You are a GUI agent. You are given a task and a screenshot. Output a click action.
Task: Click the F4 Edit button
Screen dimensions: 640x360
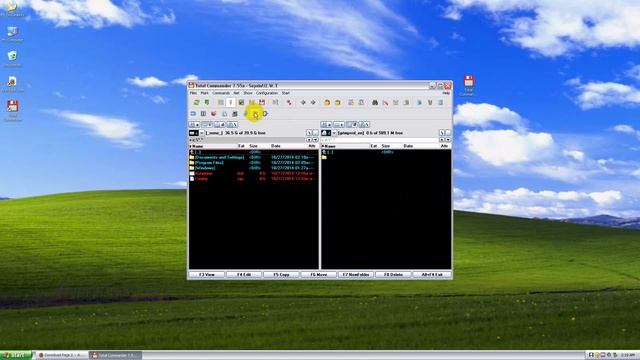[x=244, y=275]
